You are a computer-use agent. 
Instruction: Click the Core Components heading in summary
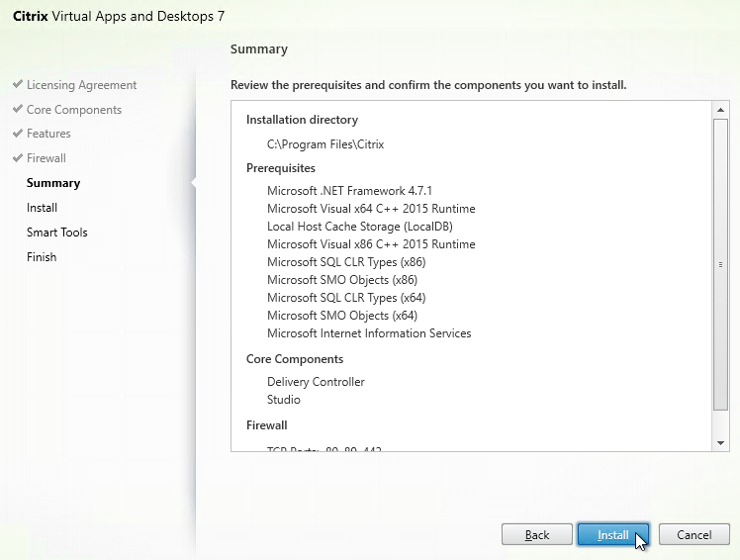pyautogui.click(x=295, y=359)
